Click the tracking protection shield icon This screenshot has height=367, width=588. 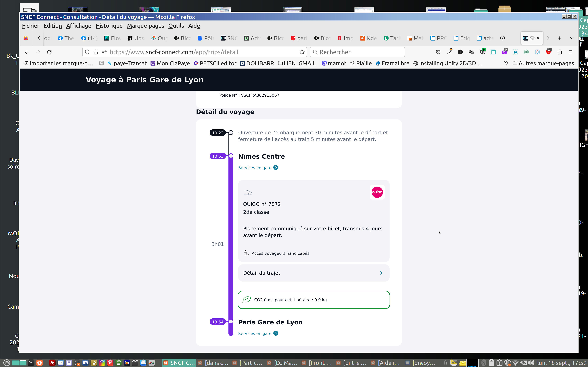[x=87, y=52]
